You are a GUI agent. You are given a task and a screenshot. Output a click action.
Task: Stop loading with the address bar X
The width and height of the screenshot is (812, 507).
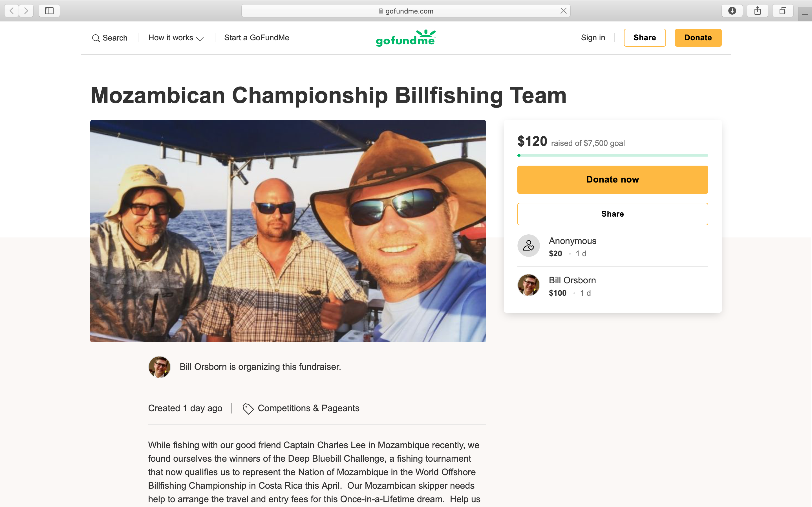pyautogui.click(x=563, y=11)
